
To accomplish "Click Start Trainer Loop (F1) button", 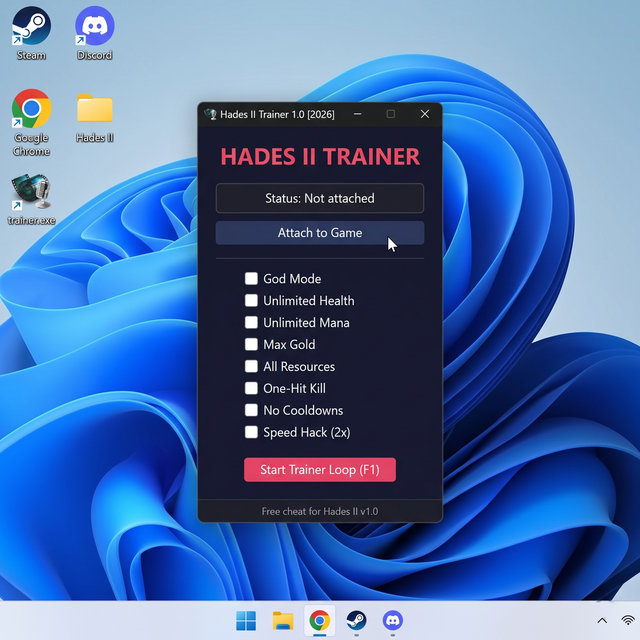I will pyautogui.click(x=320, y=470).
